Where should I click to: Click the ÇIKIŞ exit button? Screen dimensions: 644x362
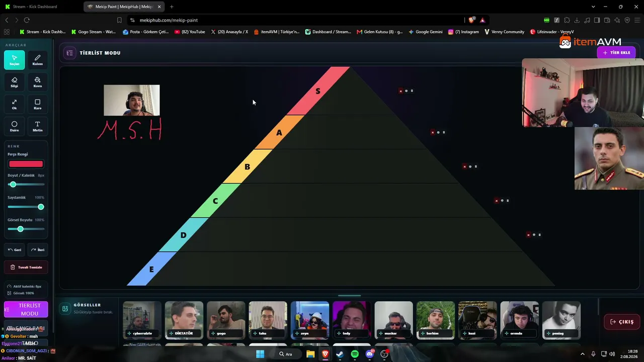[x=622, y=322]
